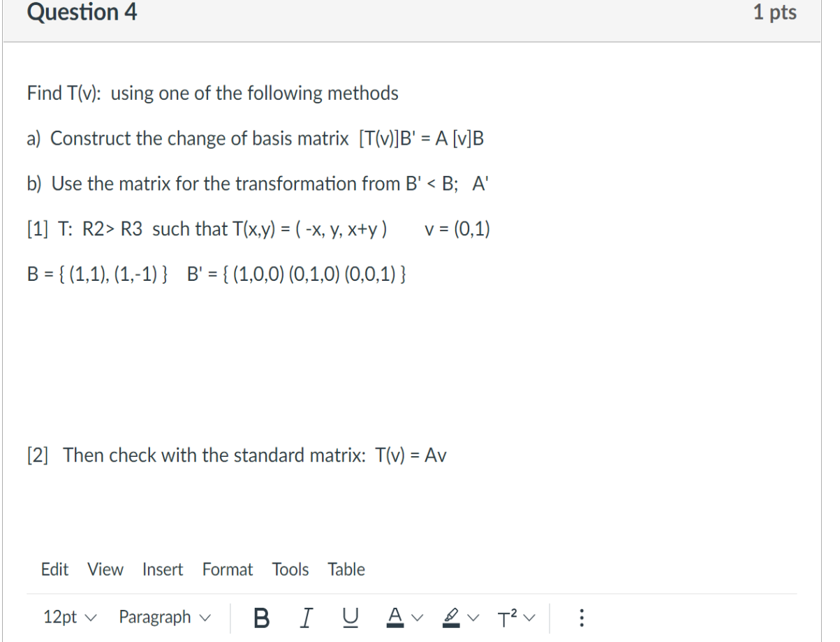
Task: Open the Paragraph style dropdown
Action: (164, 617)
